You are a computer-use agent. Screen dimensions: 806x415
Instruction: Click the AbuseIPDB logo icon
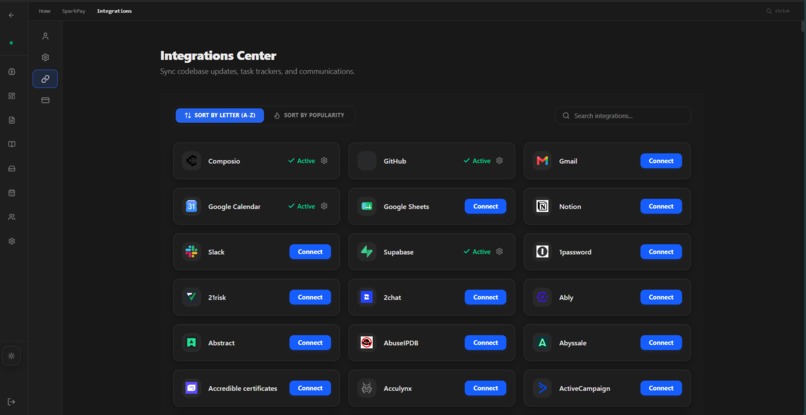click(x=367, y=342)
